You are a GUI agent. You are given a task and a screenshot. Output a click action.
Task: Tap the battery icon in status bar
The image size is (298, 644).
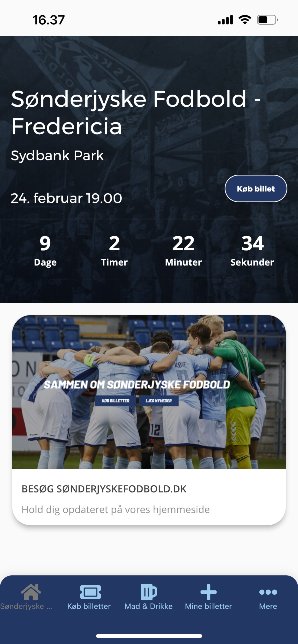click(x=268, y=20)
